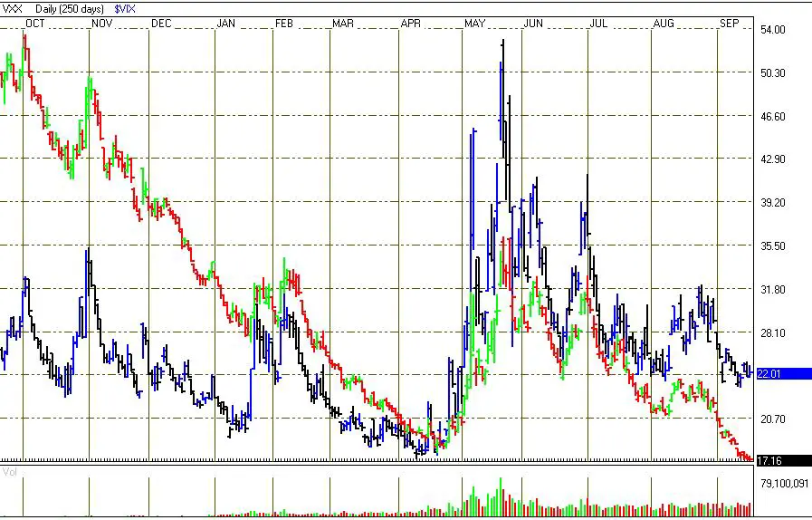Click the $VIX comparison symbol label
This screenshot has width=812, height=520.
125,9
